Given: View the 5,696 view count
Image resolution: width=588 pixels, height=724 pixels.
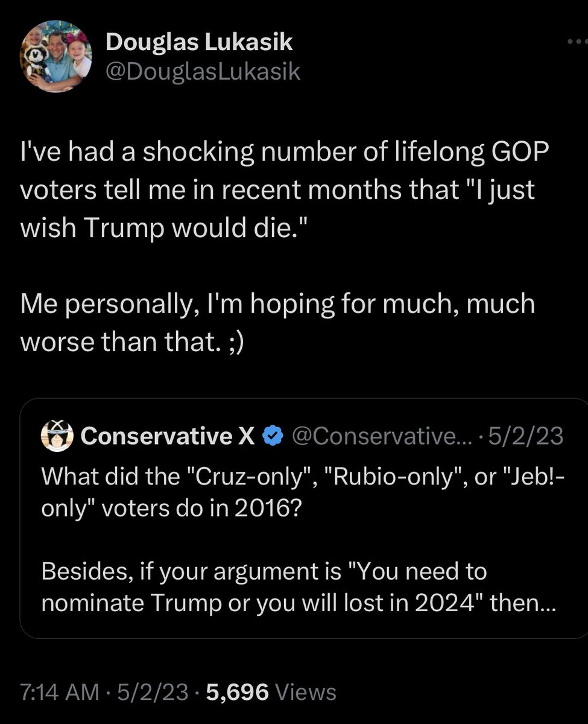Looking at the screenshot, I should click(237, 691).
